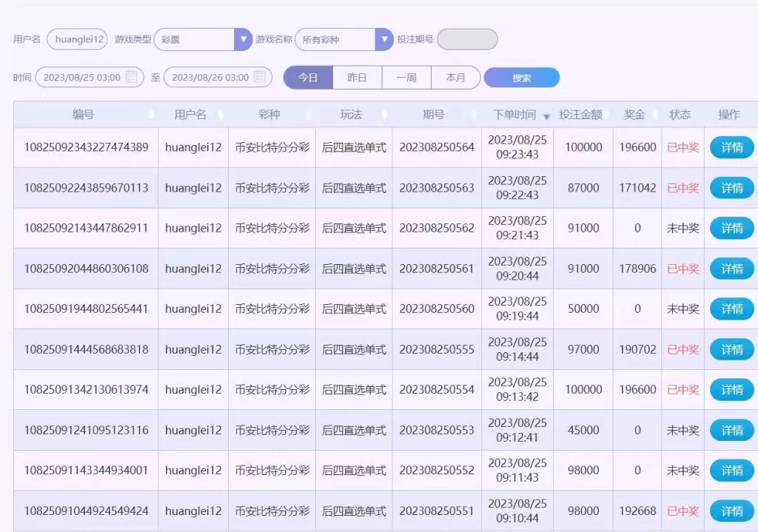Select the 一周 date range tab

(406, 78)
